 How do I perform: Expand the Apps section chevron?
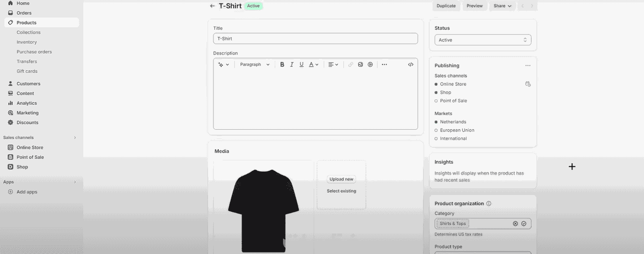pyautogui.click(x=75, y=182)
